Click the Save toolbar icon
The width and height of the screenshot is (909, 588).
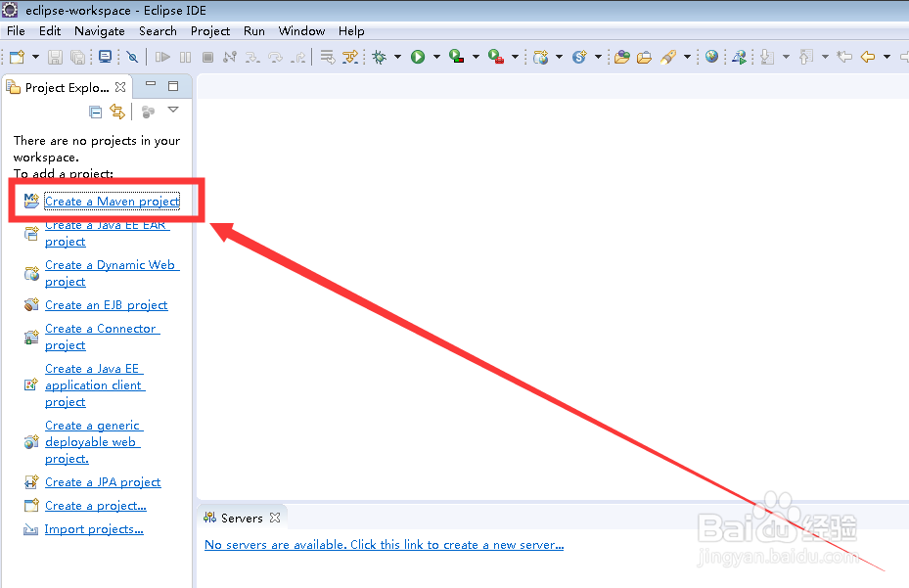coord(55,57)
